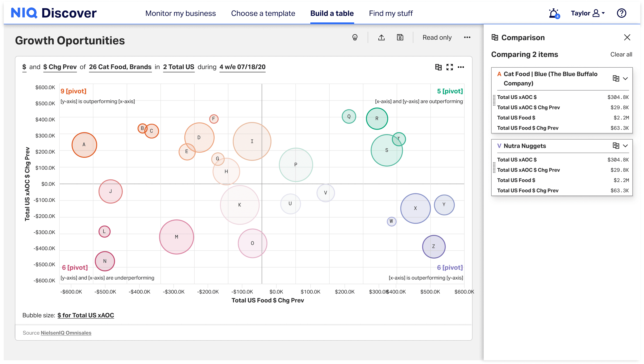The image size is (644, 364).
Task: Expand chart to fullscreen
Action: pos(449,67)
